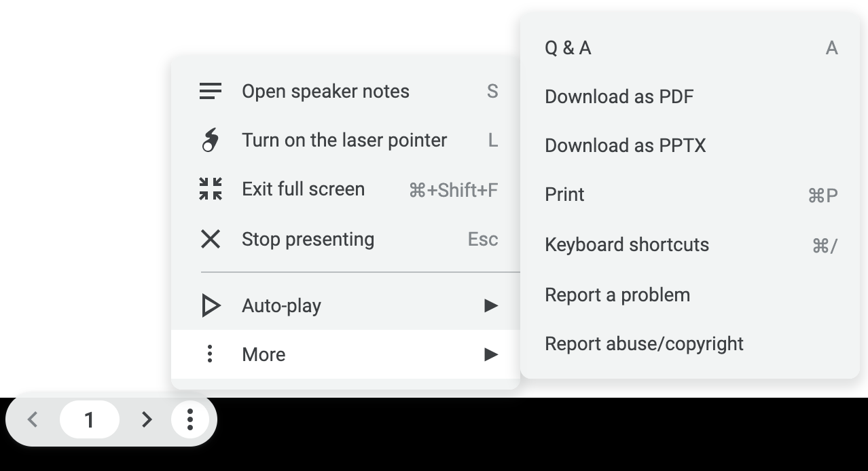Viewport: 868px width, 471px height.
Task: Turn on the laser pointer
Action: 344,140
